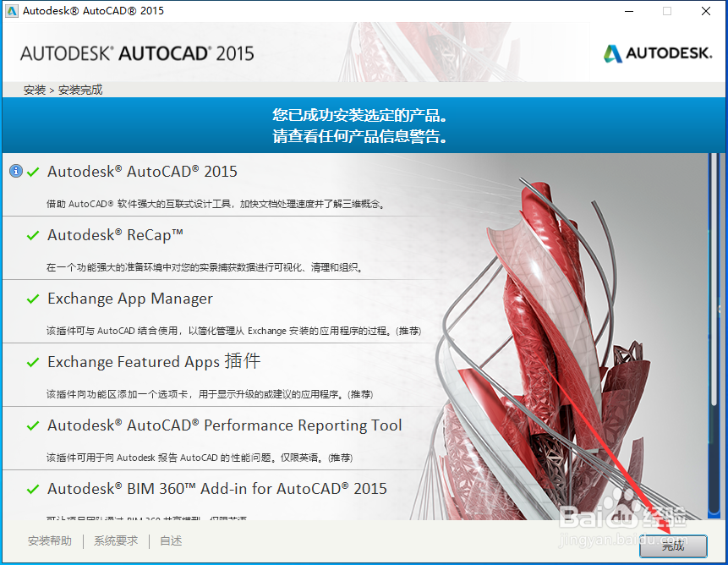Image resolution: width=728 pixels, height=565 pixels.
Task: Open the 自述 link
Action: point(170,540)
